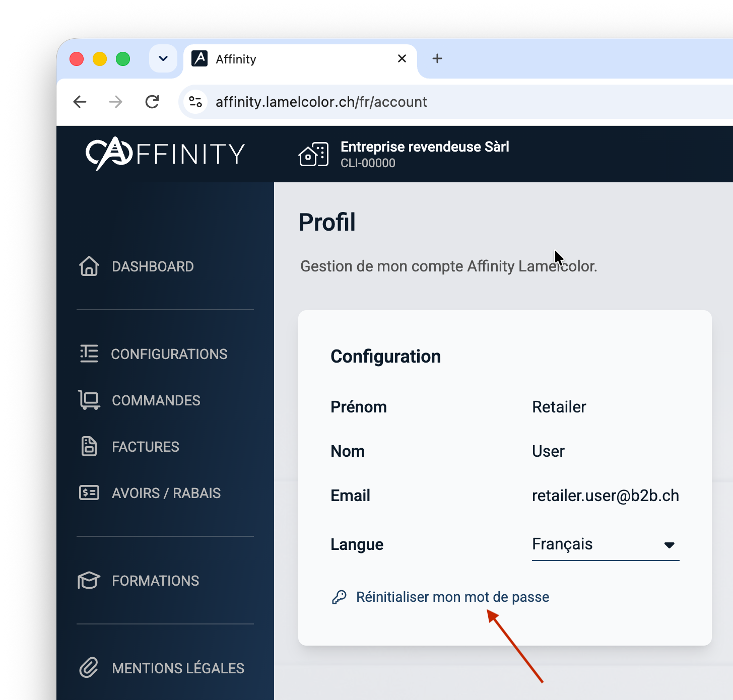Click the Mentions légales paperclip icon

click(89, 668)
